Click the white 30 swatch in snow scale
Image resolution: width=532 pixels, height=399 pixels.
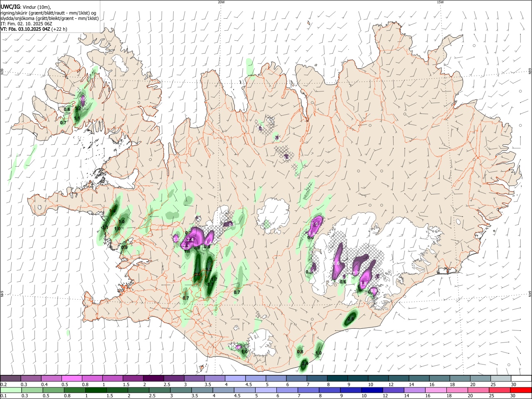click(x=521, y=378)
